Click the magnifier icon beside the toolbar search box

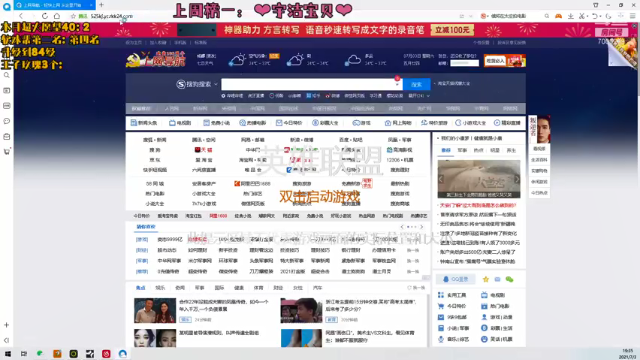coord(547,16)
